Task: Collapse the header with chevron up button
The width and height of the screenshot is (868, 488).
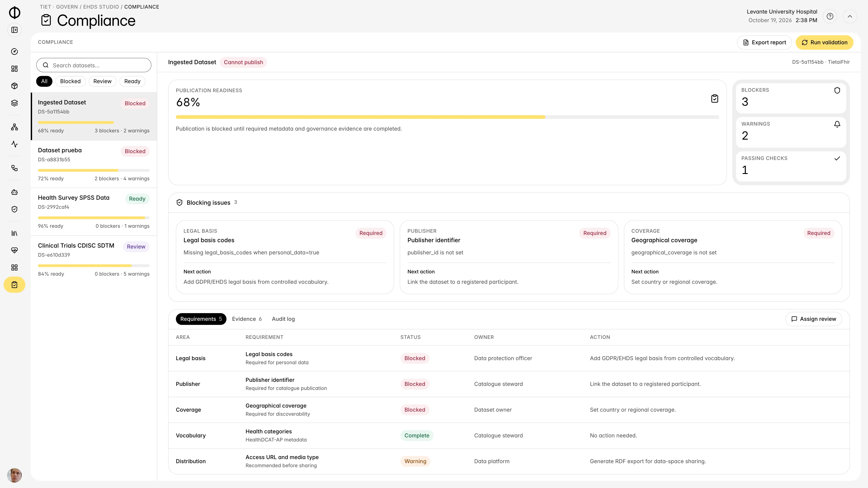Action: [850, 16]
